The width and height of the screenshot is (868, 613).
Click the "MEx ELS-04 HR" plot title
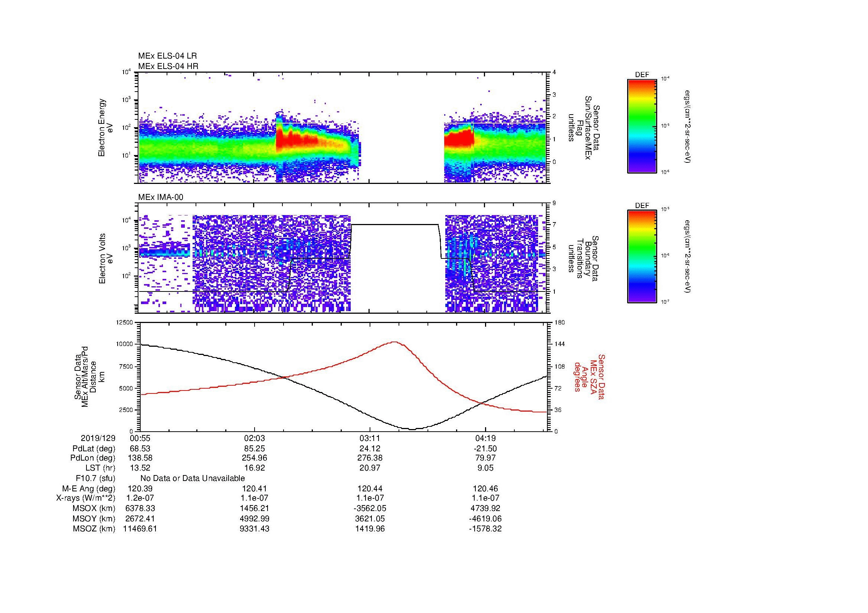tap(168, 66)
